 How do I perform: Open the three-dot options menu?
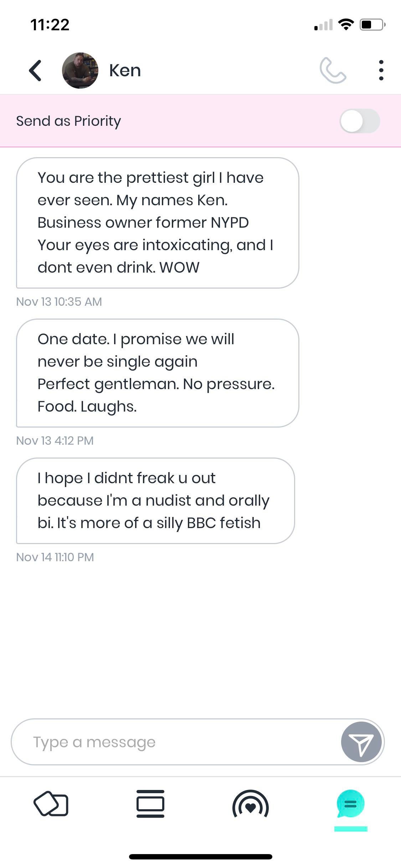tap(381, 70)
